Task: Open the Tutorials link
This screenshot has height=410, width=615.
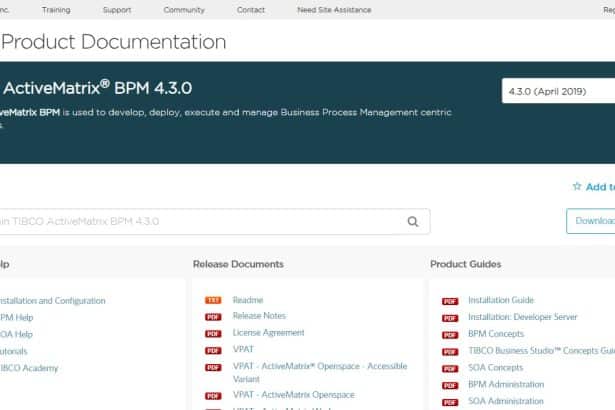Action: [x=14, y=352]
